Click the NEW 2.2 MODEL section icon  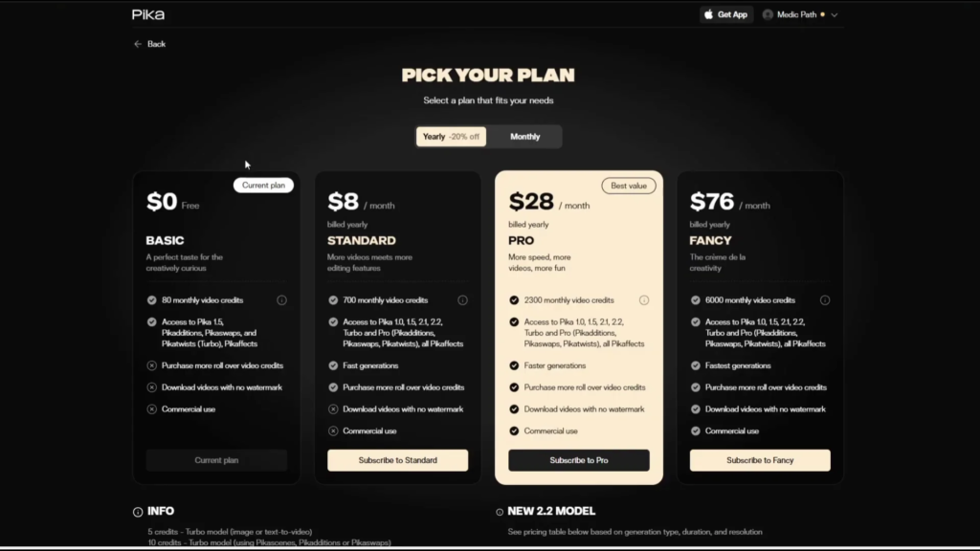tap(501, 512)
